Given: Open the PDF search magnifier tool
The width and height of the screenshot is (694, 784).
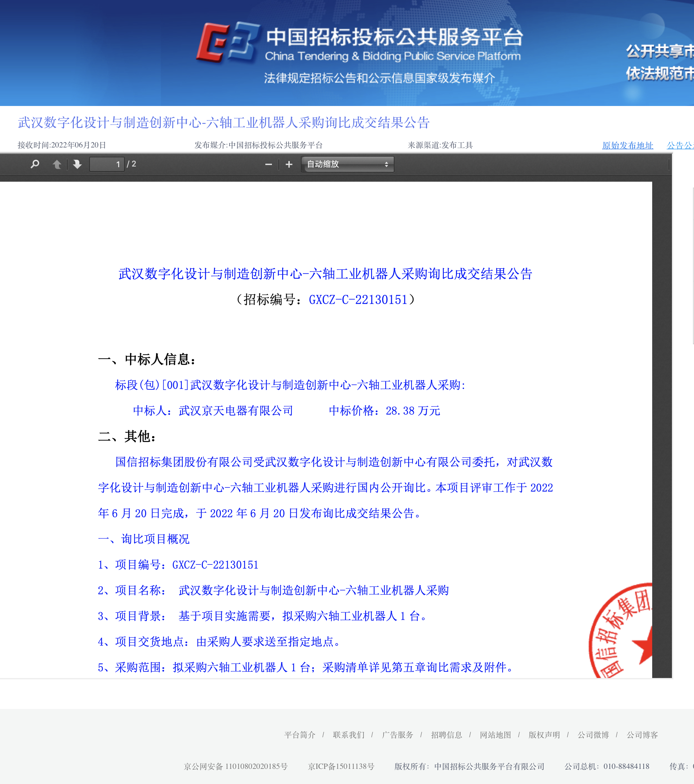Looking at the screenshot, I should [35, 164].
